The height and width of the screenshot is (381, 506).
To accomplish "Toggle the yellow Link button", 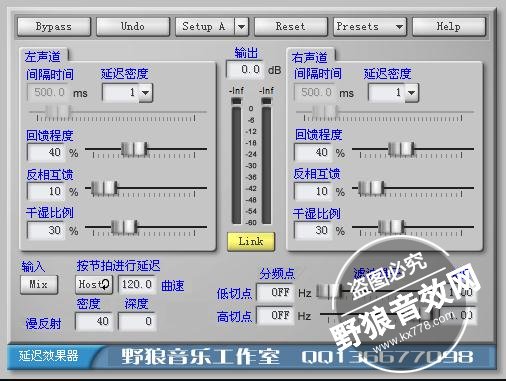I will [251, 241].
